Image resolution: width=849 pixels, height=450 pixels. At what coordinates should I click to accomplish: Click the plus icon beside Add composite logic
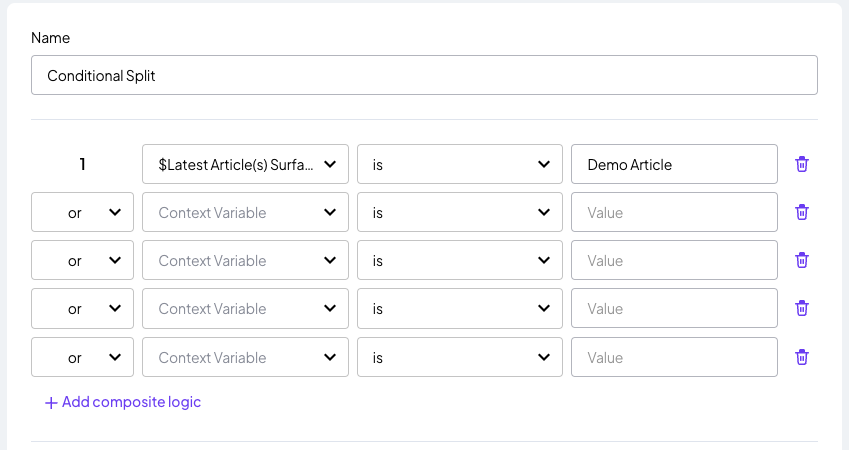click(51, 403)
